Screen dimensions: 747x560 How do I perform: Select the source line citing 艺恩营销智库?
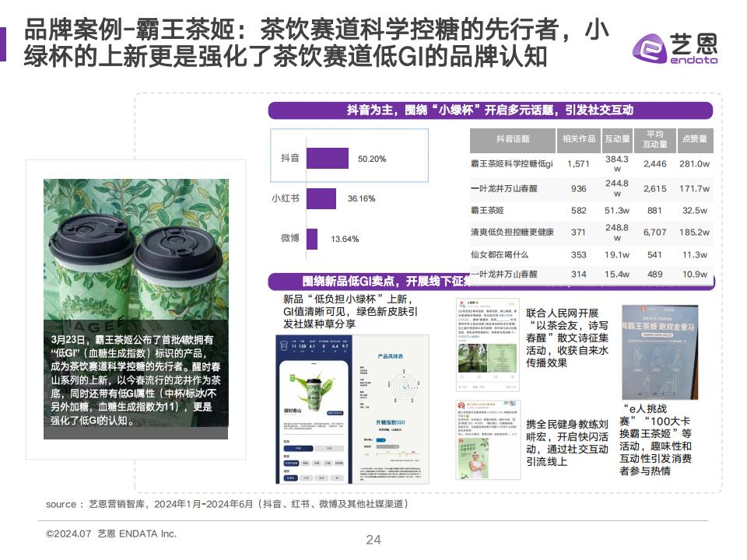pyautogui.click(x=226, y=504)
